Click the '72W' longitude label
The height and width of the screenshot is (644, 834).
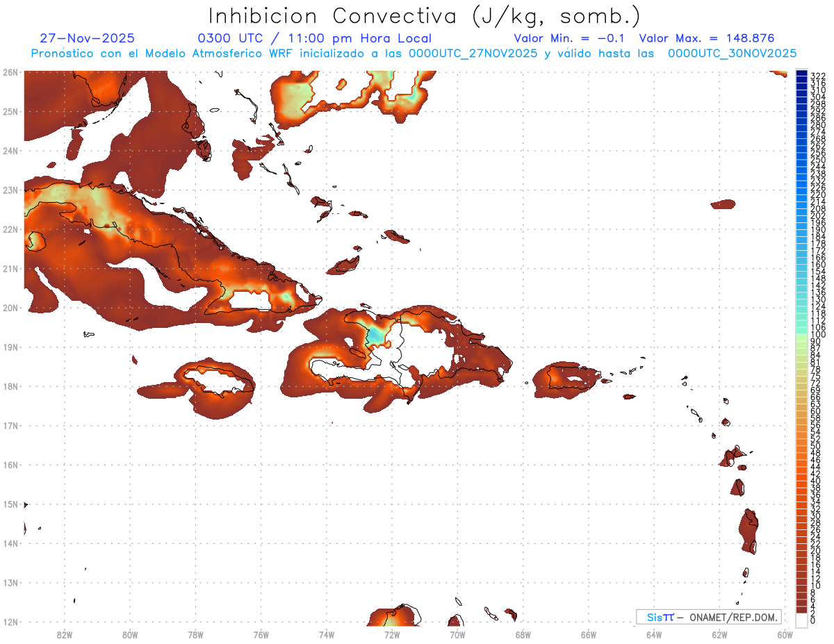point(392,634)
